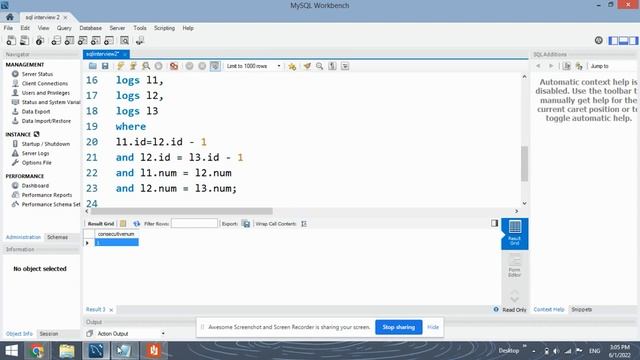Open Client Connections in Navigator

(x=45, y=83)
